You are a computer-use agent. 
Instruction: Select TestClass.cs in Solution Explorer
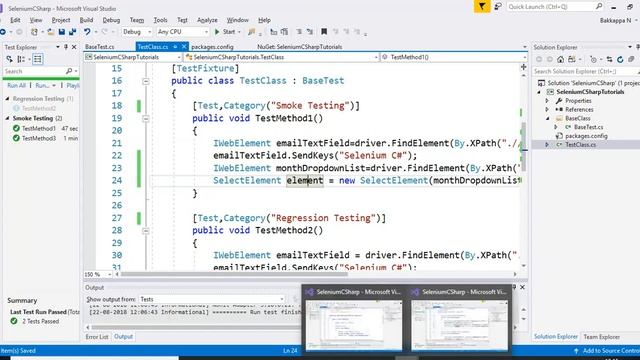[580, 144]
